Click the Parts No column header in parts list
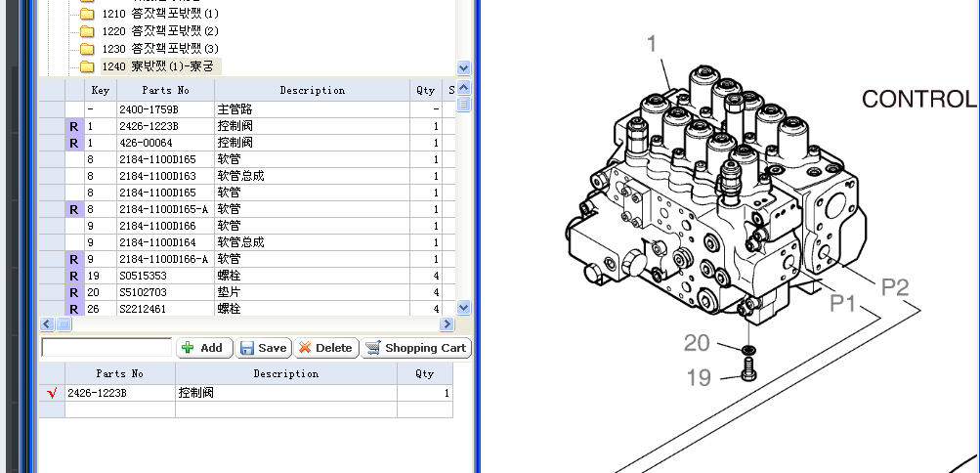Image resolution: width=980 pixels, height=473 pixels. (165, 90)
